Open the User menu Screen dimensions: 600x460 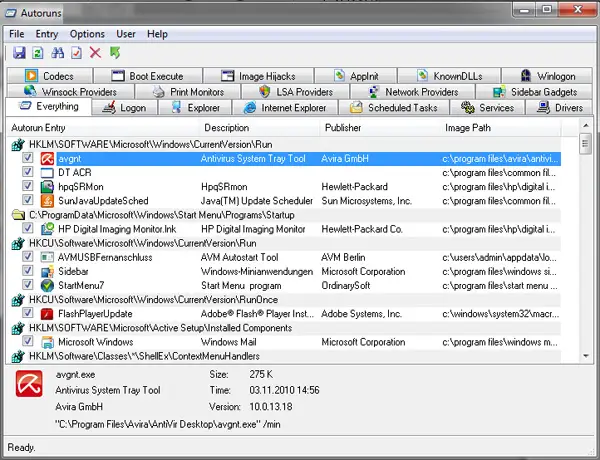tap(126, 34)
